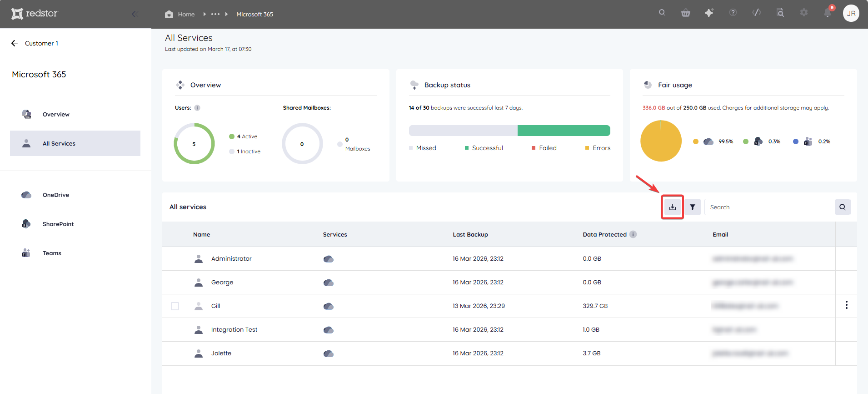This screenshot has width=868, height=394.
Task: Open global search in top bar
Action: (662, 13)
